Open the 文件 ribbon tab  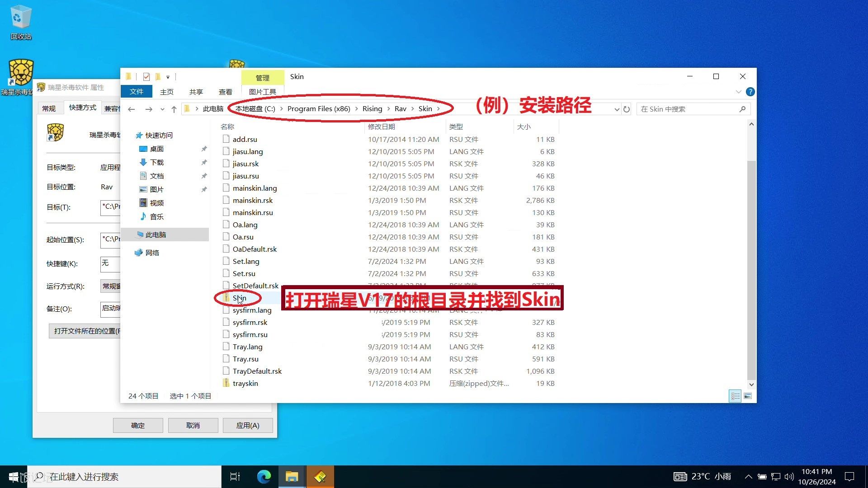click(137, 92)
